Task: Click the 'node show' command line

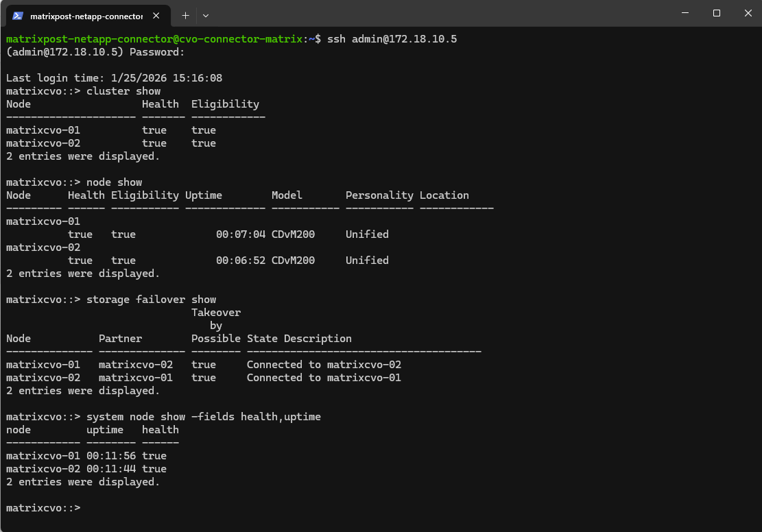Action: tap(114, 182)
